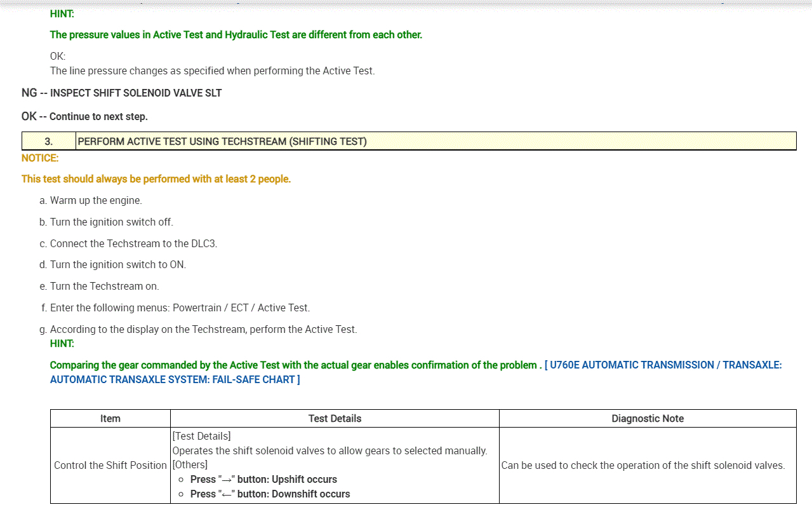Image resolution: width=812 pixels, height=514 pixels.
Task: Click the green pressure values hint text
Action: click(236, 35)
